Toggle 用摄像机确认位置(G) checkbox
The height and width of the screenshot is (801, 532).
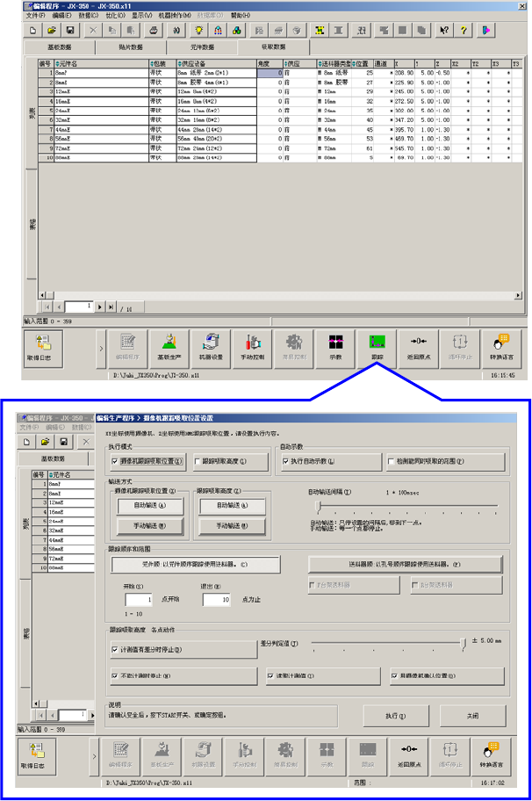394,676
